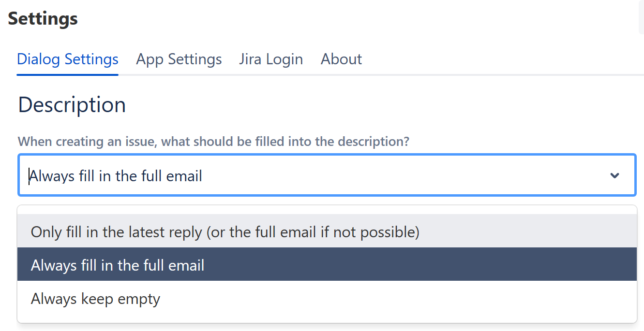The width and height of the screenshot is (644, 331).
Task: Click the blank middle area of the combo box field
Action: point(387,175)
